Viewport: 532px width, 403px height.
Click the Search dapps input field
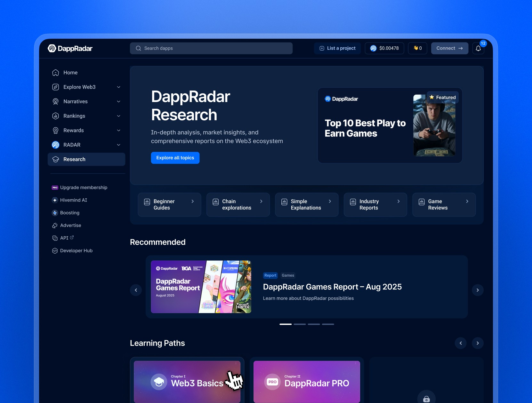pyautogui.click(x=211, y=48)
